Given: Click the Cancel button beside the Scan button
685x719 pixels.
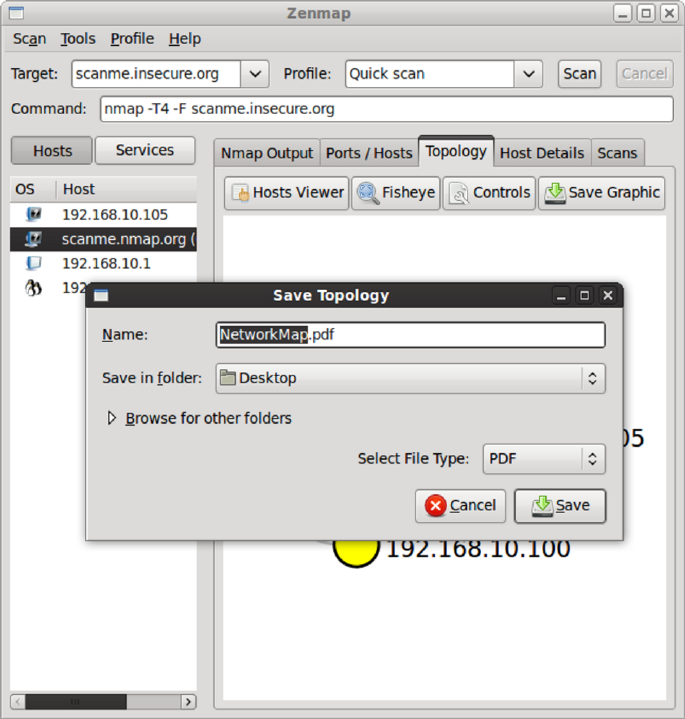Looking at the screenshot, I should (x=645, y=74).
